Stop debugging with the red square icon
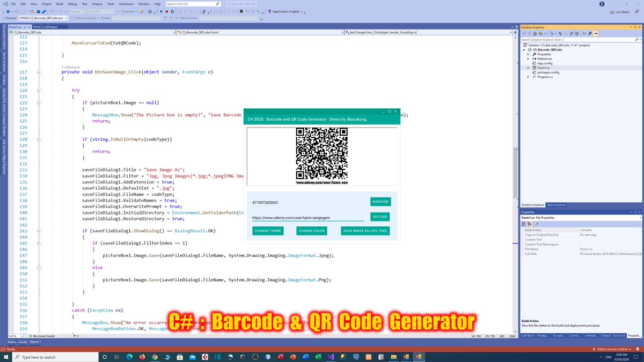The width and height of the screenshot is (644, 362). tap(166, 11)
